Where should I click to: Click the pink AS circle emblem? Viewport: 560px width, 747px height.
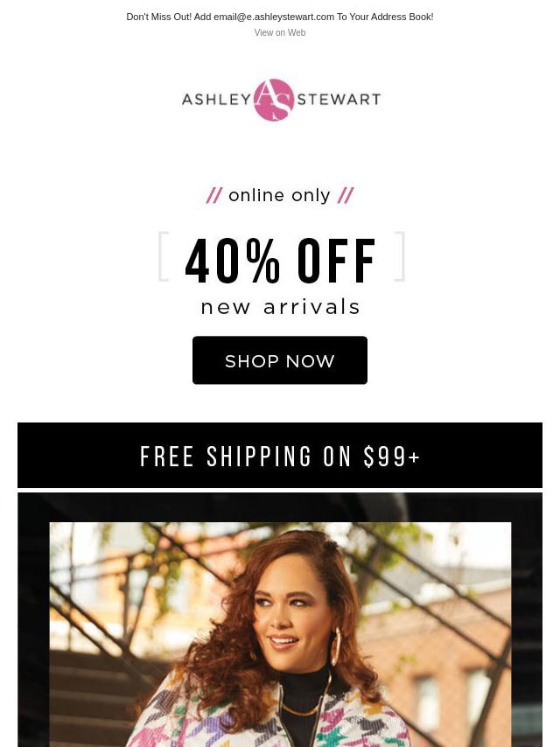tap(274, 100)
